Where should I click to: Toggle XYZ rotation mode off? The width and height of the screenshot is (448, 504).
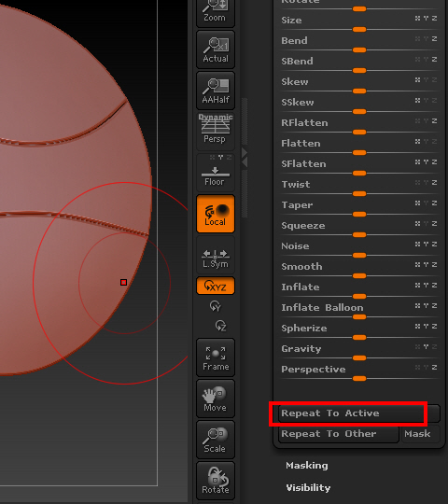pyautogui.click(x=216, y=286)
